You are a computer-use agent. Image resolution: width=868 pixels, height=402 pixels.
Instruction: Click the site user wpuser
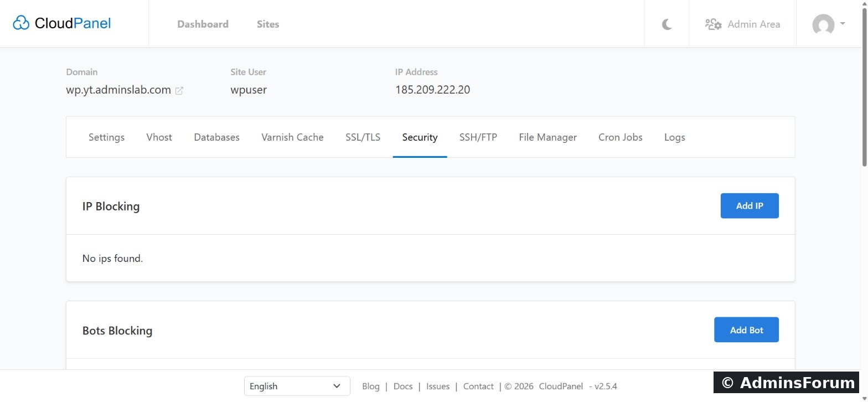tap(249, 90)
